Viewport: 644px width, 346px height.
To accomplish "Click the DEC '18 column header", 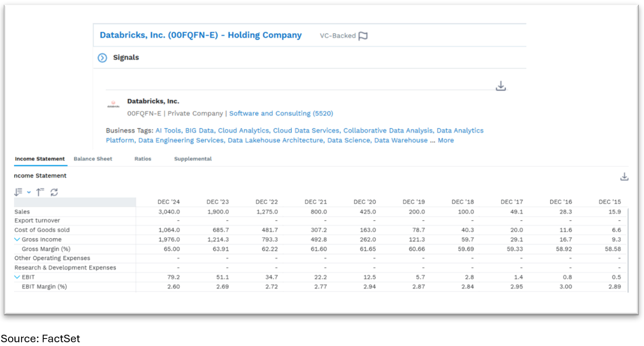I will pyautogui.click(x=463, y=202).
